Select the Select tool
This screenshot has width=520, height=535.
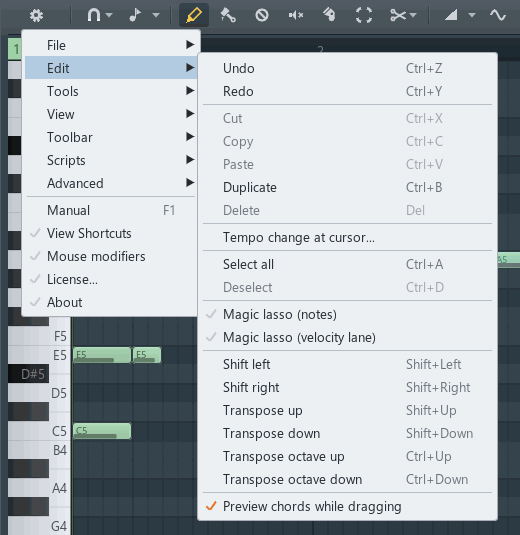coord(364,15)
